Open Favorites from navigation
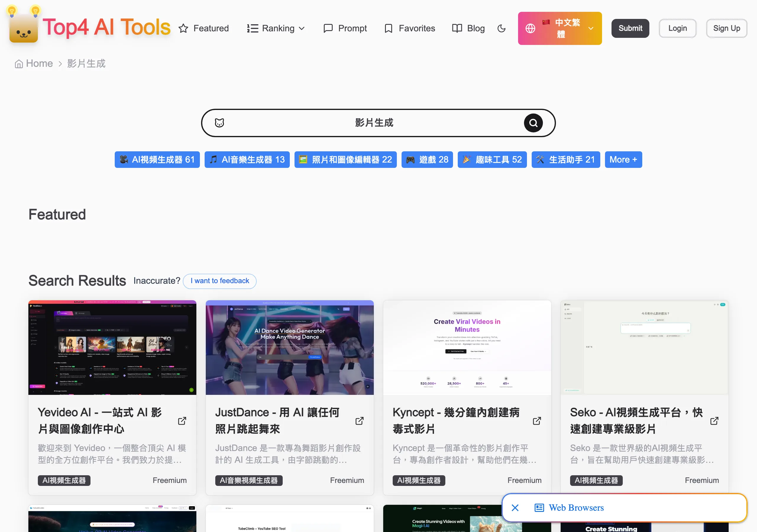 click(410, 28)
